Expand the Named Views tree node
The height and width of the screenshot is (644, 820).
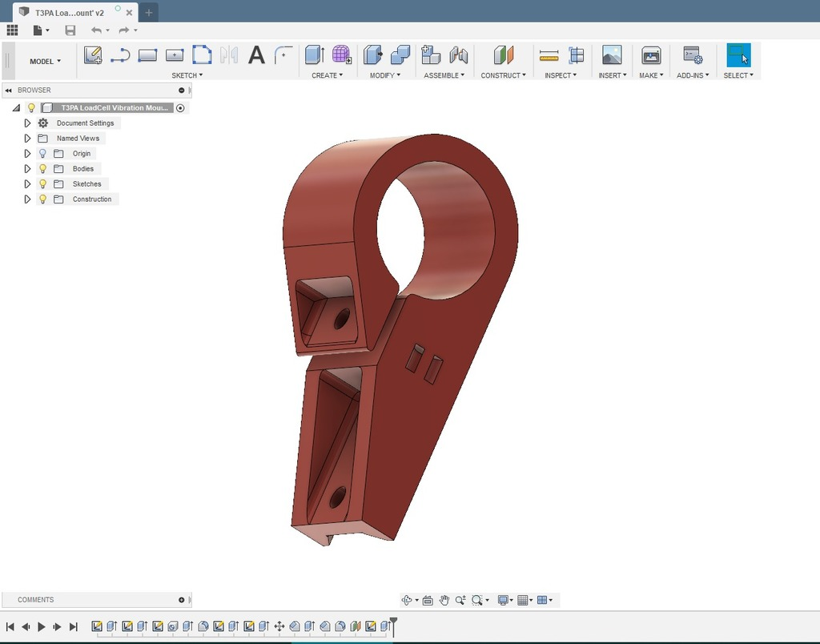pyautogui.click(x=27, y=139)
